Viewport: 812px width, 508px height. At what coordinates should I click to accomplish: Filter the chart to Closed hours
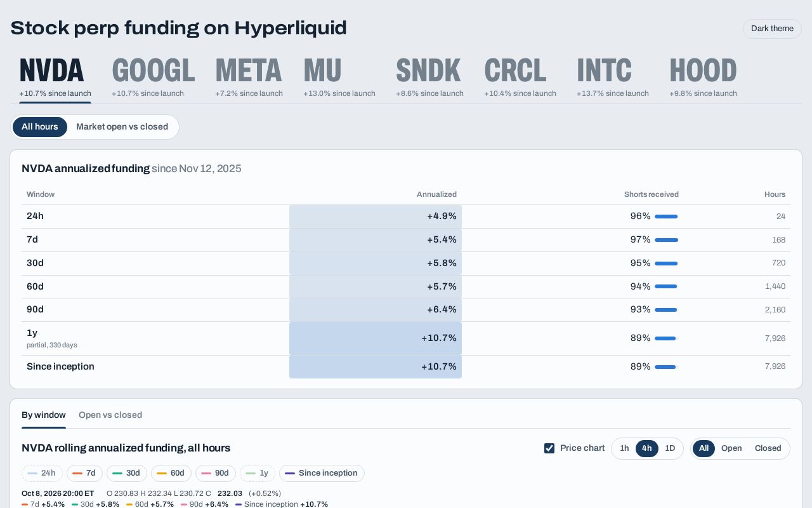click(x=768, y=448)
